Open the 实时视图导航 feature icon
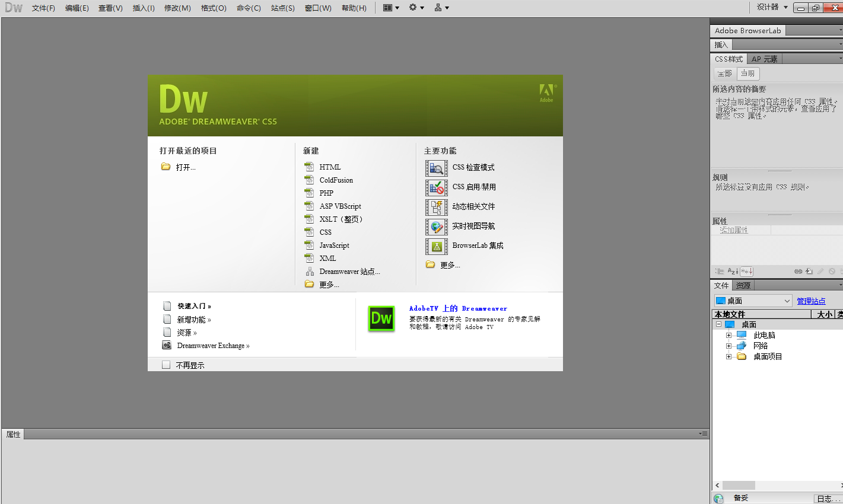843x504 pixels. click(437, 227)
